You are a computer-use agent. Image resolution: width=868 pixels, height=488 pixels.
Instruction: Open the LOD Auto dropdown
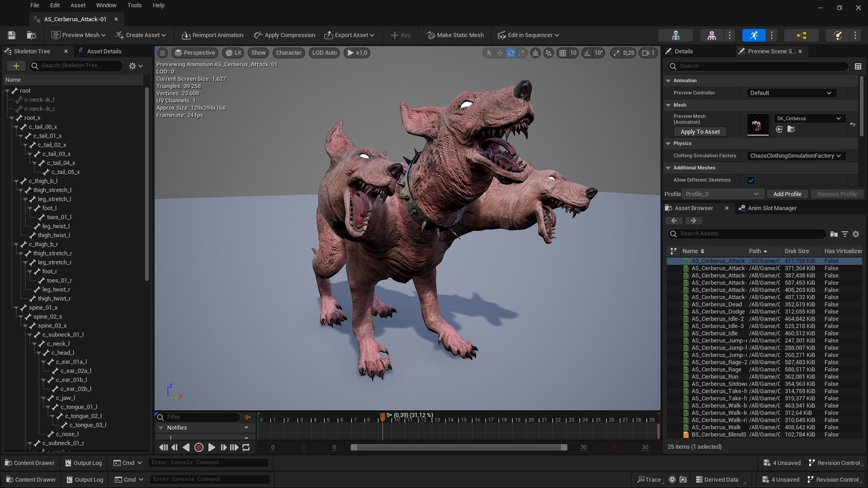323,52
